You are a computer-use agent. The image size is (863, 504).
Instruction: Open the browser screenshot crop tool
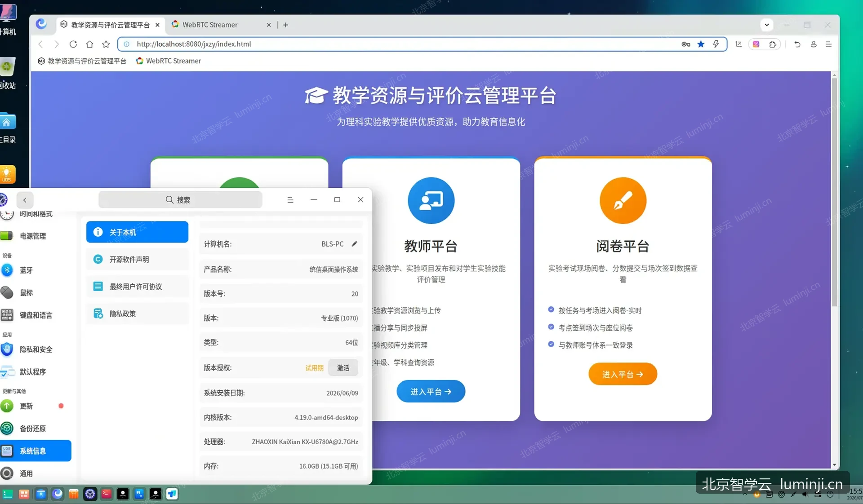(738, 44)
